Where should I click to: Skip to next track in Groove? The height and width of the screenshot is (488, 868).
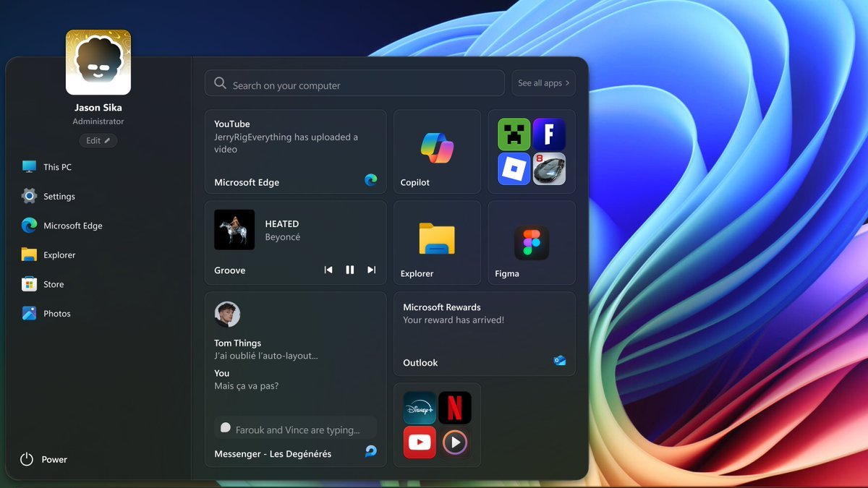372,270
